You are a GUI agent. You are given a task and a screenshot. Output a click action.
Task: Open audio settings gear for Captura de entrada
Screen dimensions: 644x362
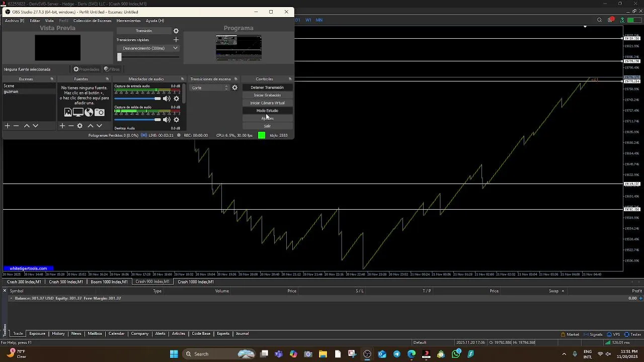(177, 99)
